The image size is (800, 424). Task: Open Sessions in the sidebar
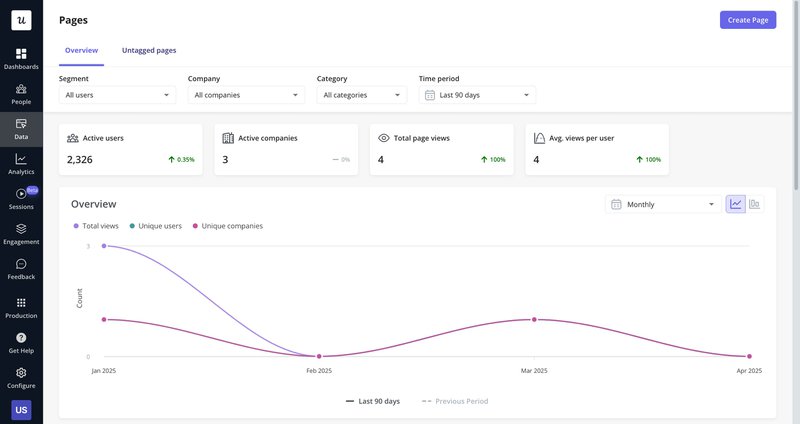coord(21,199)
